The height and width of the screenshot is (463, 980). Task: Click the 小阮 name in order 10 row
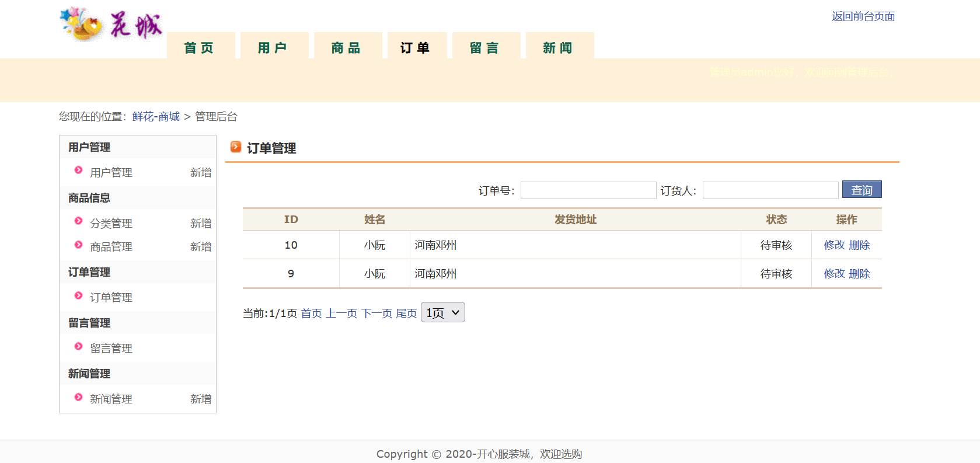coord(375,245)
